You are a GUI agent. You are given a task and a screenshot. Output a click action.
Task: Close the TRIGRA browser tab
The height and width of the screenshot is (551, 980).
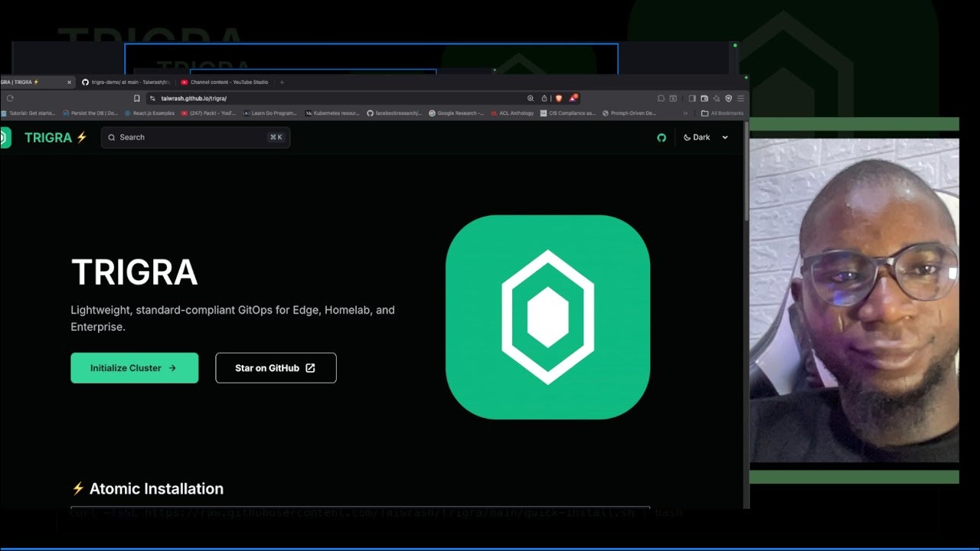69,82
